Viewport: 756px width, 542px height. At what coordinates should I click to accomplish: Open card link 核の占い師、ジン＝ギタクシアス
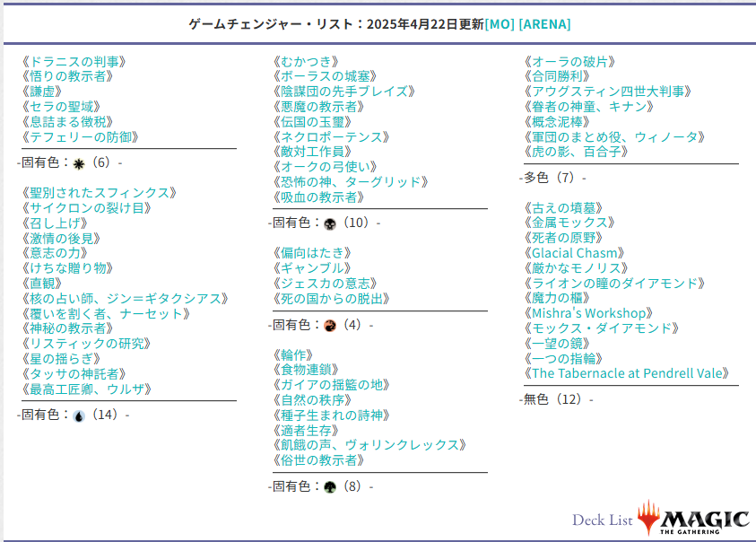125,299
